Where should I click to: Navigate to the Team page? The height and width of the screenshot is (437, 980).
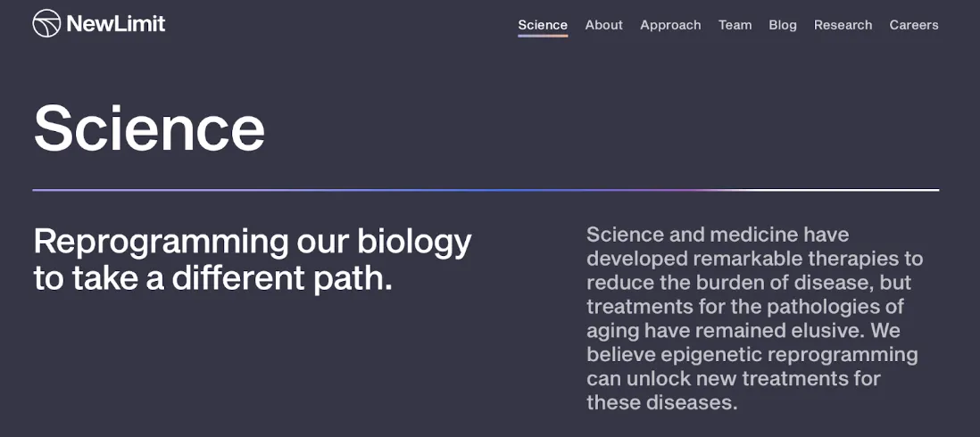[735, 25]
